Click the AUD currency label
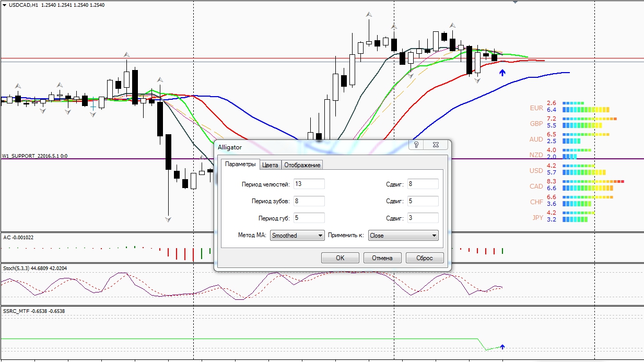 pos(536,139)
